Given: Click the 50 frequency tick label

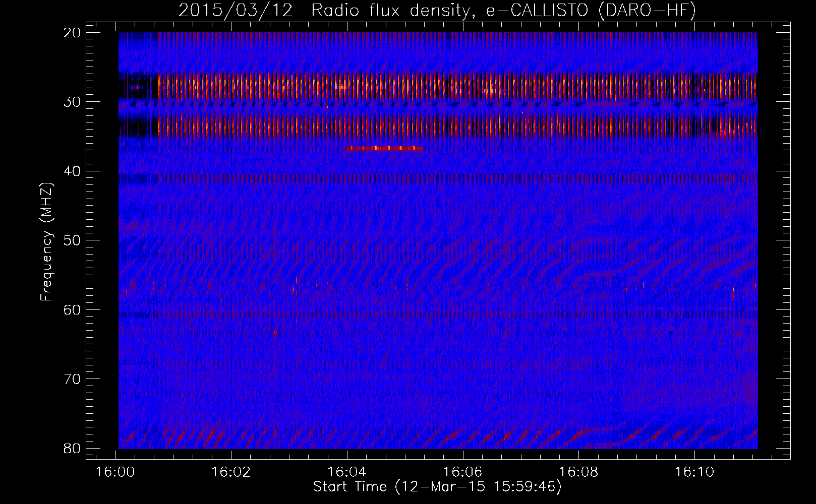Looking at the screenshot, I should click(72, 240).
